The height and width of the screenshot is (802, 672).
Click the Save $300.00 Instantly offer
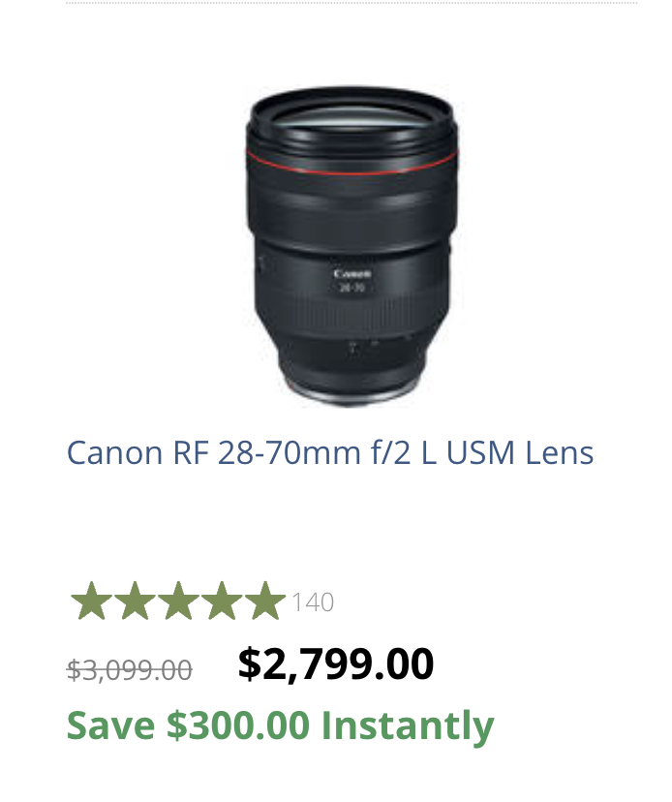(x=280, y=725)
